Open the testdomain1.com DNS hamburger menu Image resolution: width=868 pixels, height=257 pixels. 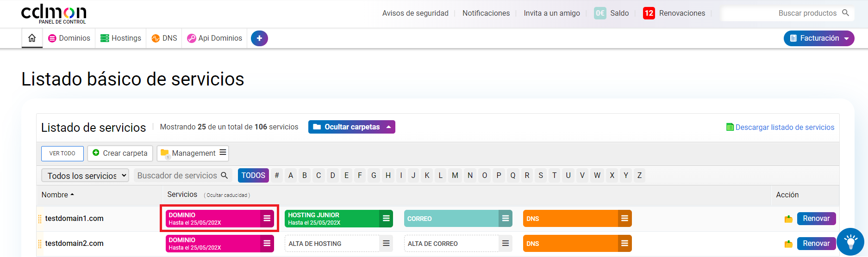point(624,219)
